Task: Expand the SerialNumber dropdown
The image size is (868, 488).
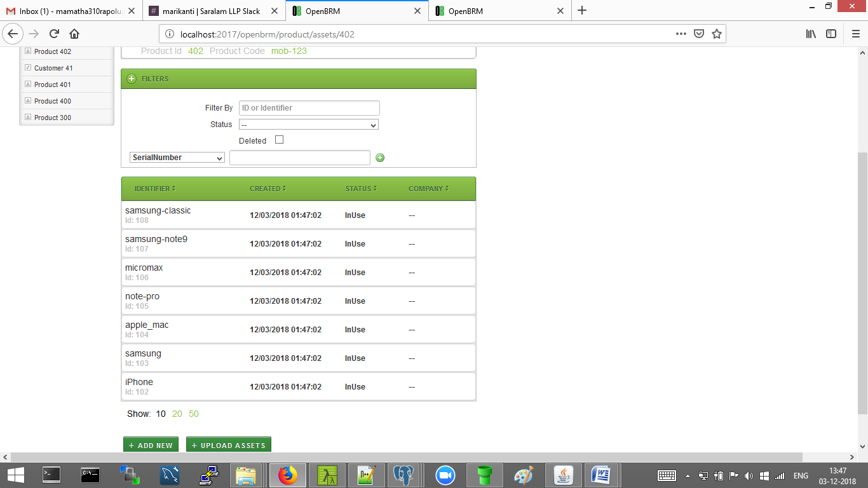Action: (177, 158)
